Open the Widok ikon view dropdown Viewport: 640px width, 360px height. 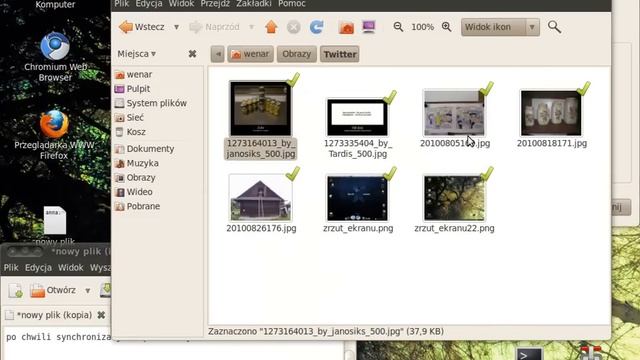pyautogui.click(x=500, y=27)
